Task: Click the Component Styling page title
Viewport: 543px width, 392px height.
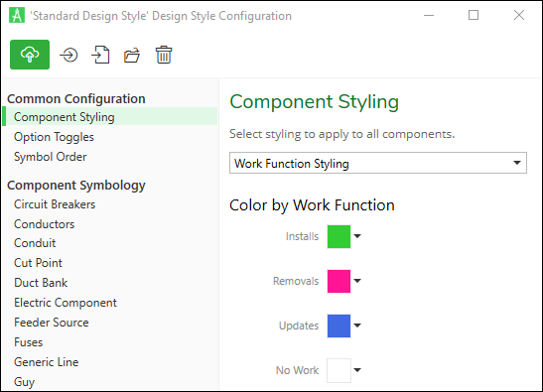Action: pos(314,102)
